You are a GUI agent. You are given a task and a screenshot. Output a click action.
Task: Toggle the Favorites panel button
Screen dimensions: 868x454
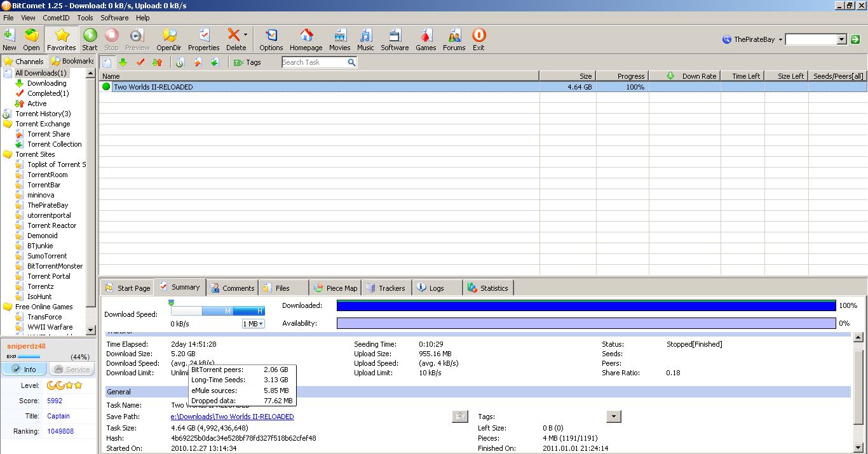pos(61,39)
